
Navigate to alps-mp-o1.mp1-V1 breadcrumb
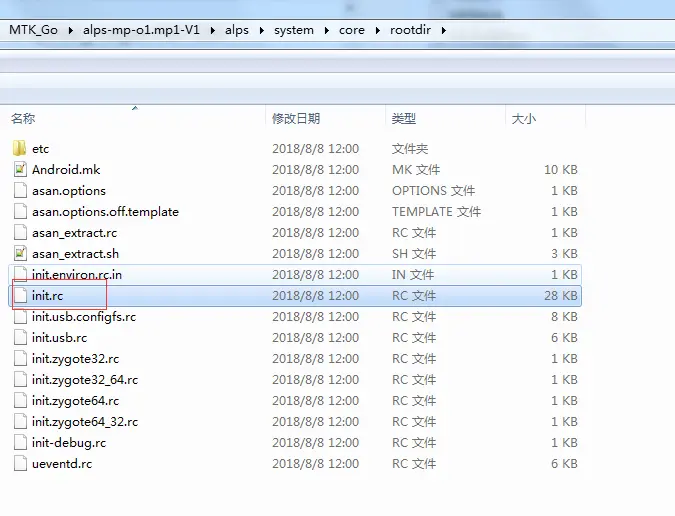coord(141,30)
